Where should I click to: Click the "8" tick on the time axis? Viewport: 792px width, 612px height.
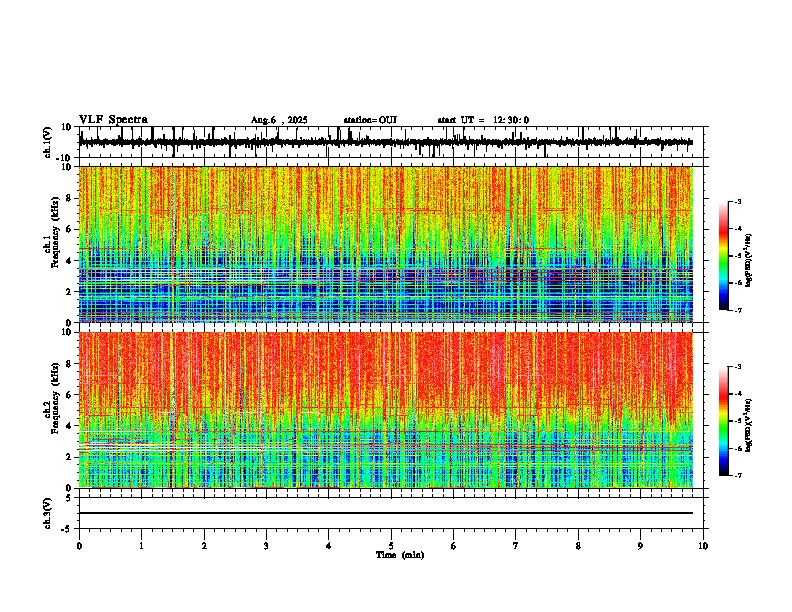[x=578, y=546]
